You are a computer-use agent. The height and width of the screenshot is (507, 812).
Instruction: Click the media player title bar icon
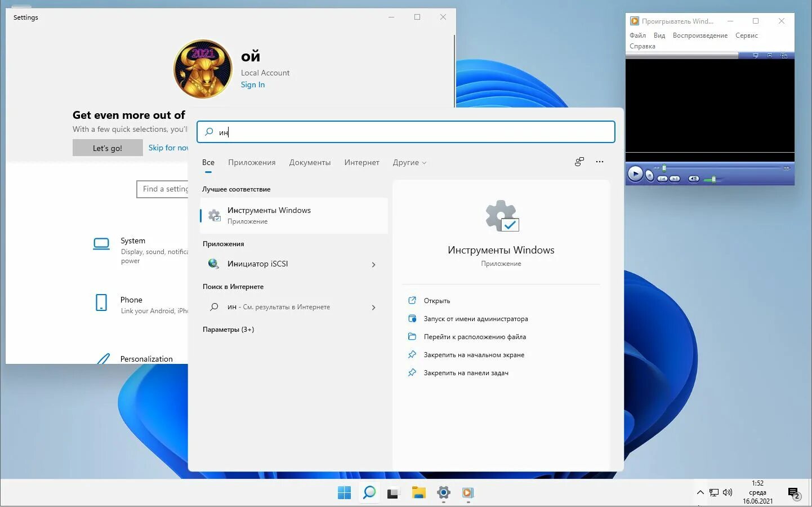point(635,21)
